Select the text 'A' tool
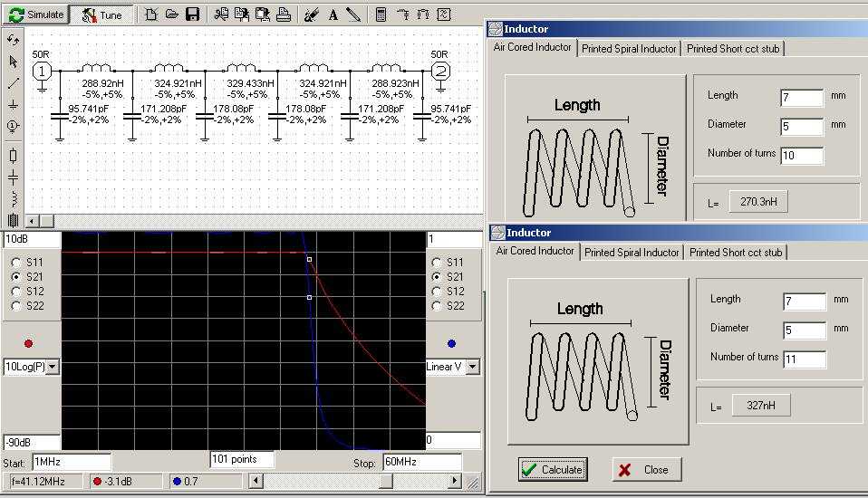Screen dimensions: 868x498 tap(333, 14)
